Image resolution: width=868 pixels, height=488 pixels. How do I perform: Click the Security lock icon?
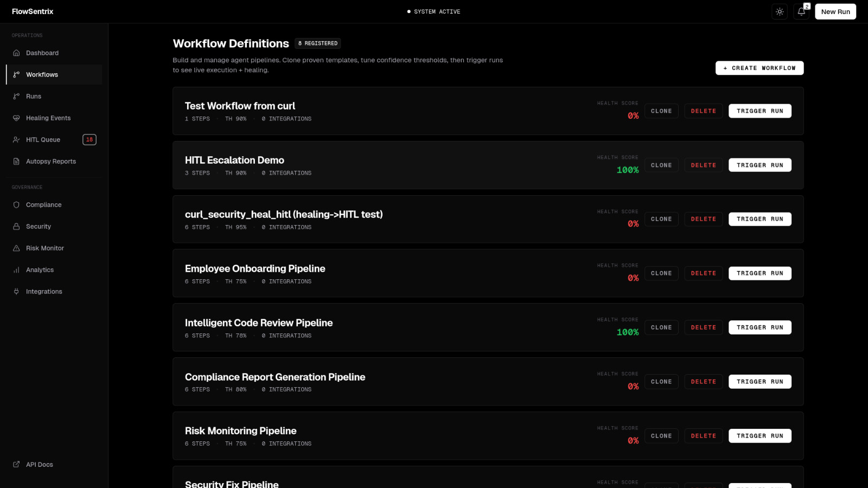click(x=16, y=227)
